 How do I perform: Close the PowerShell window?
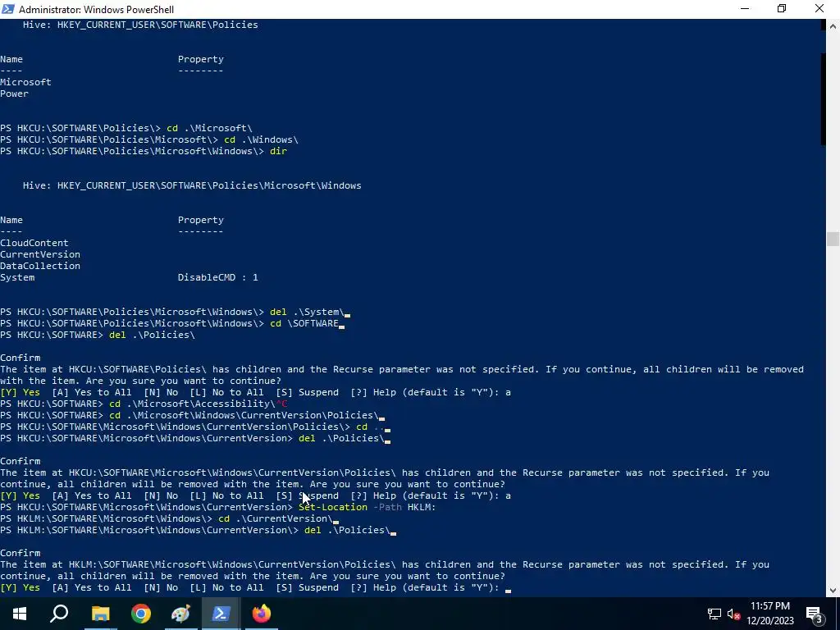[819, 8]
